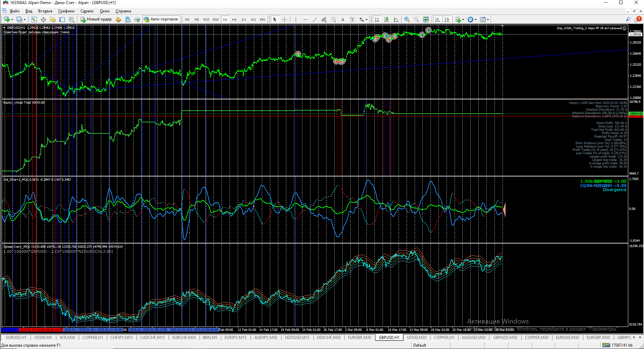Select the Fibonacci Retracement tool
The image size is (644, 349).
[333, 19]
